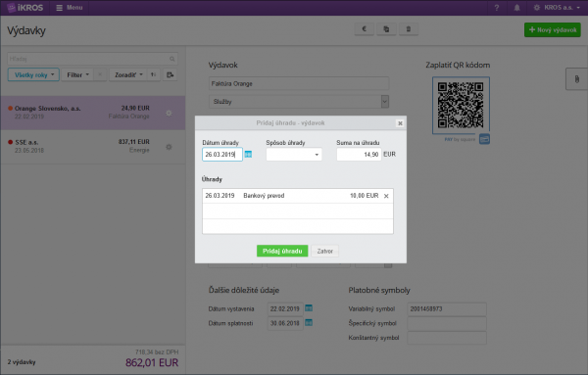Screen dimensions: 588x375
Task: Click the search magnifier icon
Action: coord(172,59)
